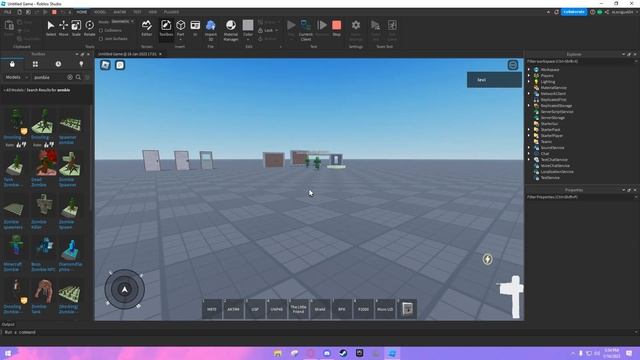This screenshot has width=640, height=360.
Task: Open the in-game chat icon
Action: coord(120,65)
